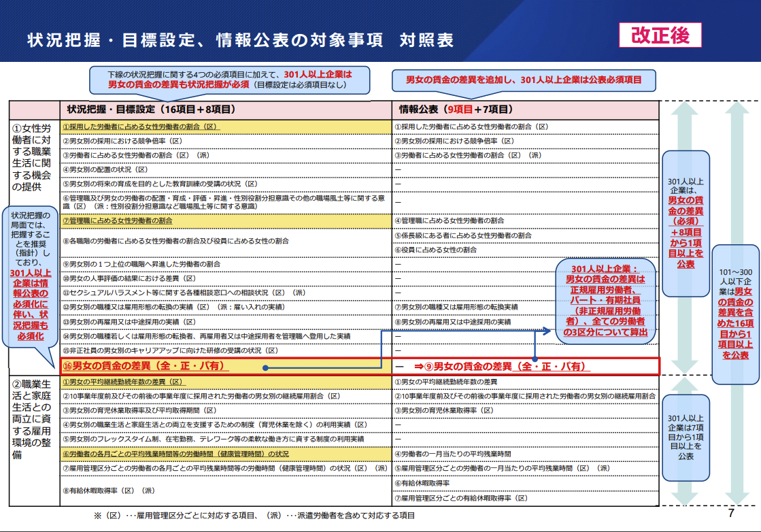The height and width of the screenshot is (532, 761).
Task: Click the ①女性労働者に対する職業生活 category cell
Action: click(34, 156)
